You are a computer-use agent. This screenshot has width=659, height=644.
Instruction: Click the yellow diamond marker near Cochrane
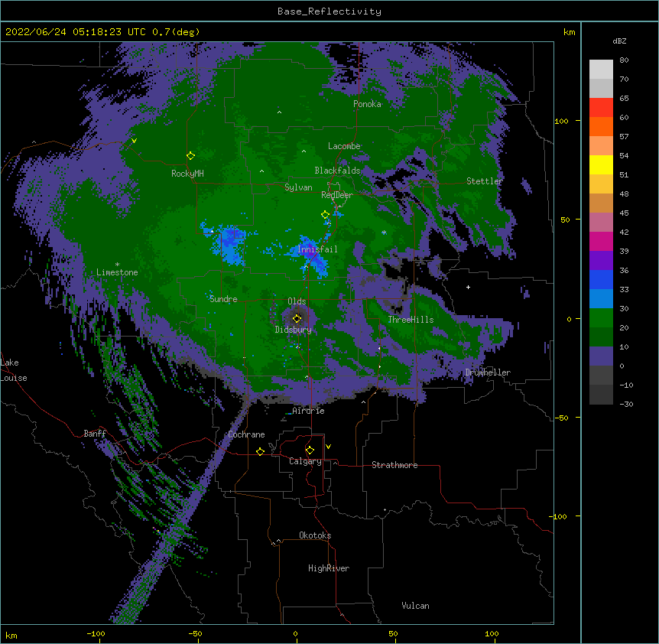[260, 451]
